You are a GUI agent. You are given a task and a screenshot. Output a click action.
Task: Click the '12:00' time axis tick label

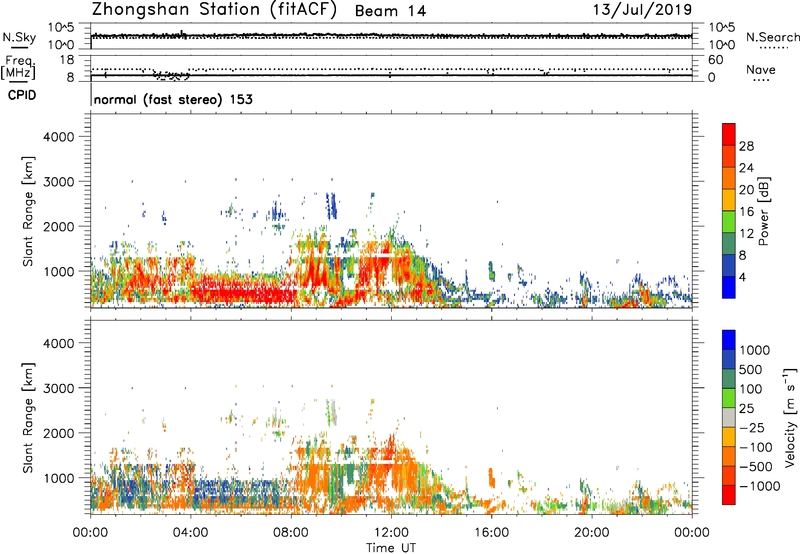click(x=391, y=533)
